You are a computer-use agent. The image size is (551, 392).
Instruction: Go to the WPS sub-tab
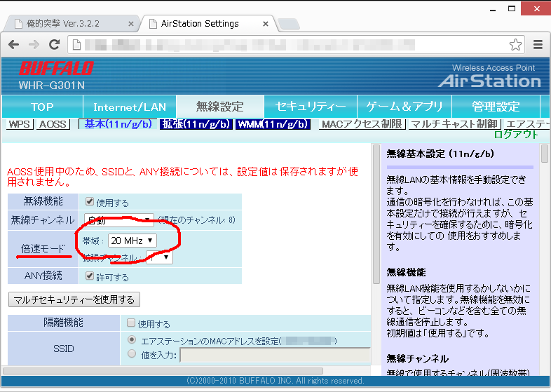(20, 124)
